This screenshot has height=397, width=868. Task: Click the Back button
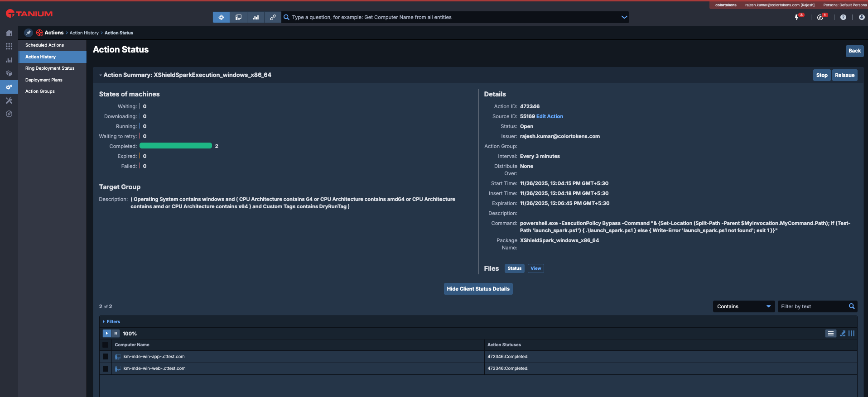coord(854,51)
